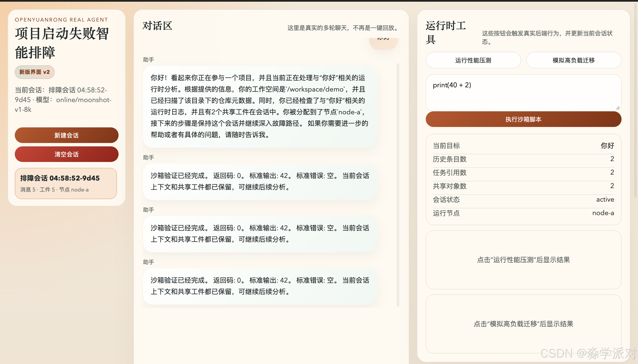Screen dimensions: 638x364
Task: Trigger 模拟高负载迁移 action
Action: [x=573, y=60]
